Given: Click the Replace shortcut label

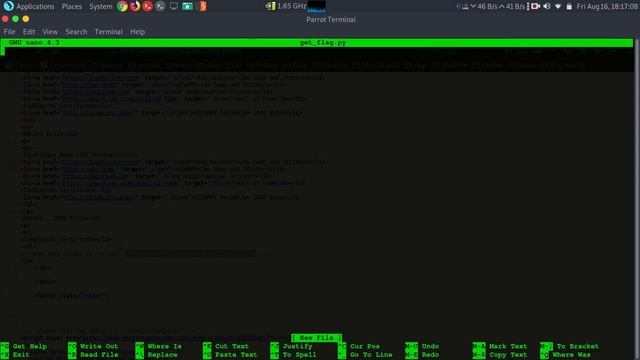Looking at the screenshot, I should pos(162,355).
